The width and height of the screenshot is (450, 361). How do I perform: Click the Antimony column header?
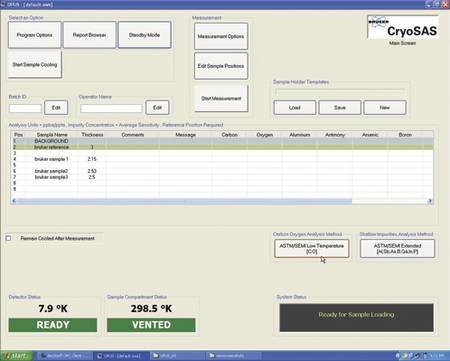[335, 135]
